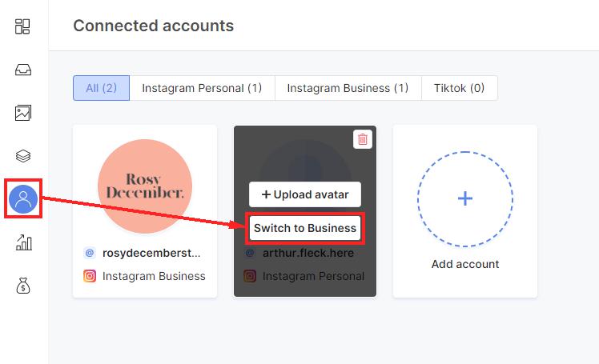Select the Rosy December avatar thumbnail
This screenshot has width=599, height=364.
tap(145, 186)
